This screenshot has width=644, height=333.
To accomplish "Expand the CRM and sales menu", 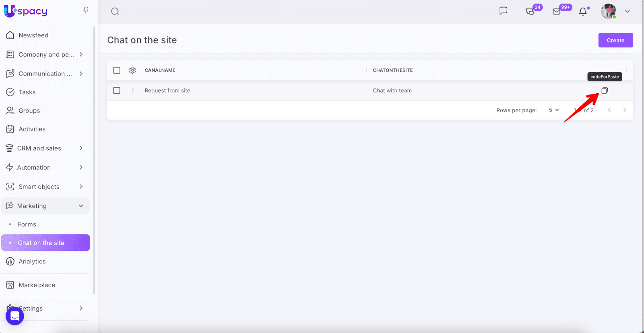I will click(x=81, y=148).
